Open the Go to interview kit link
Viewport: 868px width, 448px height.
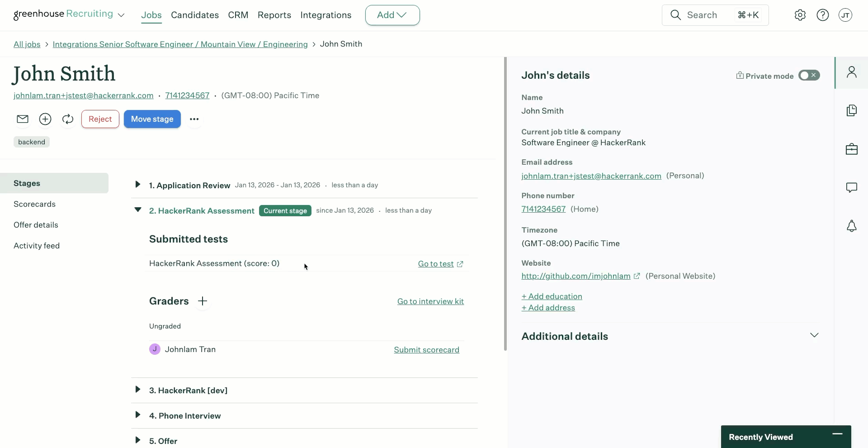pos(430,301)
